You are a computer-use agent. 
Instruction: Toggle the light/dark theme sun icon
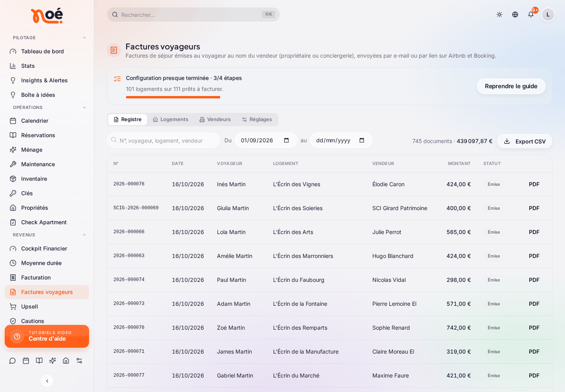[499, 15]
